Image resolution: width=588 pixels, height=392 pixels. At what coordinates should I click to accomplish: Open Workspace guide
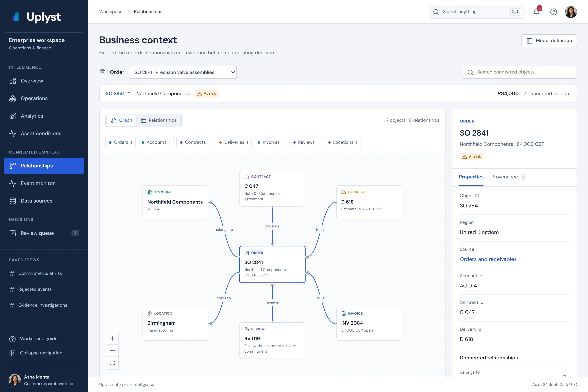coord(44,339)
